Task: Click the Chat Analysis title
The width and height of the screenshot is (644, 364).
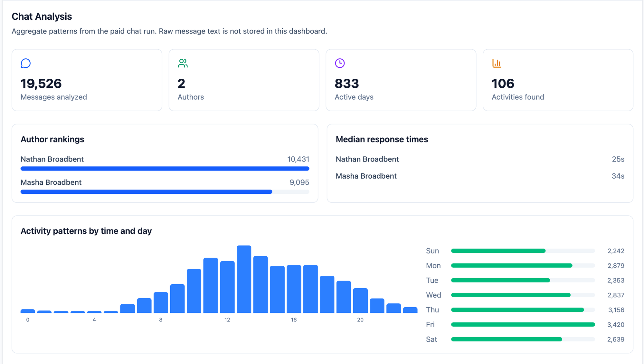Action: pyautogui.click(x=42, y=16)
